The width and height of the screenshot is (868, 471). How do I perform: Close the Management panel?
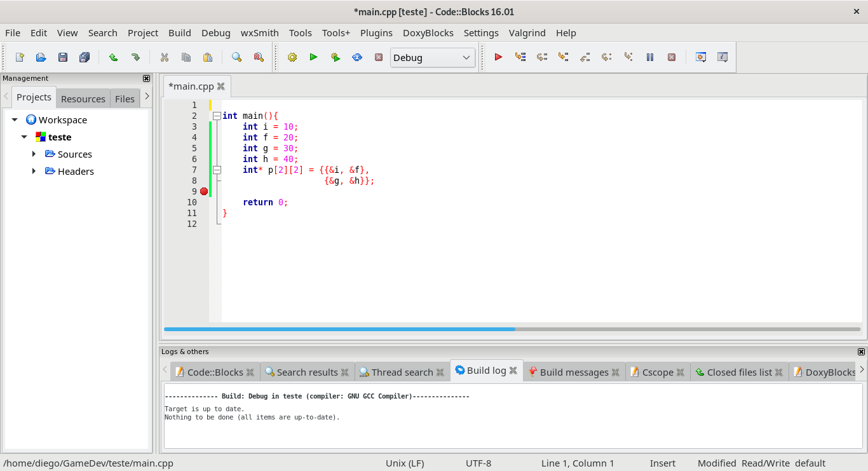point(147,78)
